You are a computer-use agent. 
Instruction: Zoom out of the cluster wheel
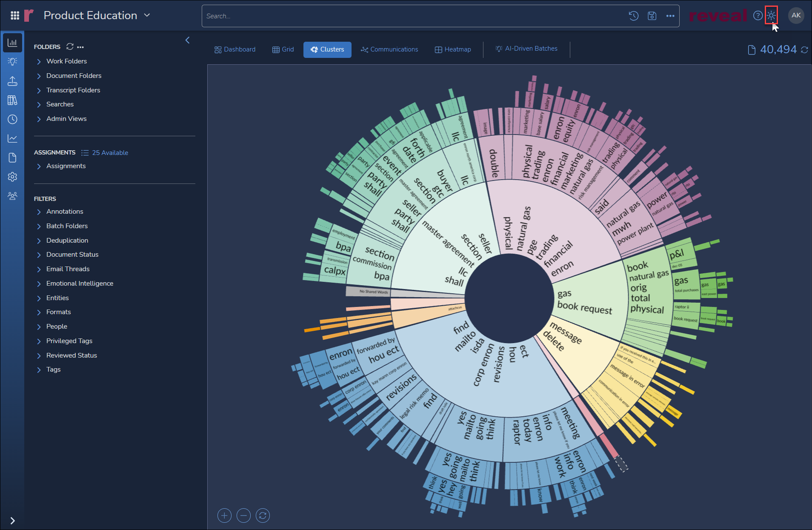click(x=243, y=516)
